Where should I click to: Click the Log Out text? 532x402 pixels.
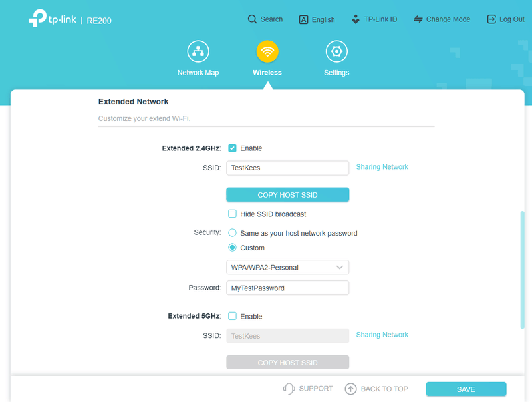pos(512,19)
